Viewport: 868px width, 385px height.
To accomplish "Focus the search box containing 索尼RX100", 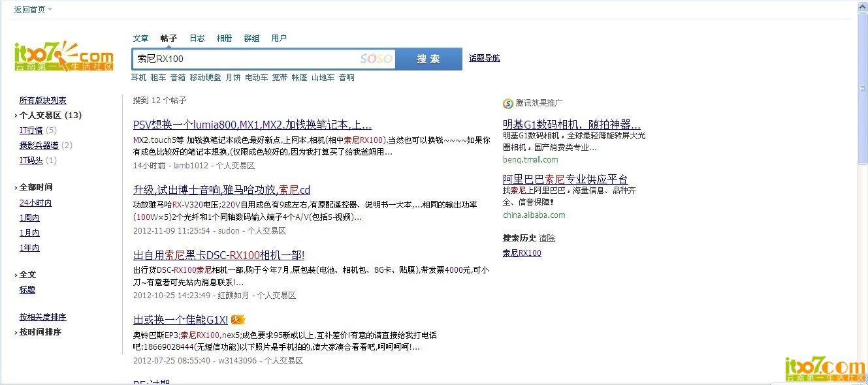I will coord(265,59).
